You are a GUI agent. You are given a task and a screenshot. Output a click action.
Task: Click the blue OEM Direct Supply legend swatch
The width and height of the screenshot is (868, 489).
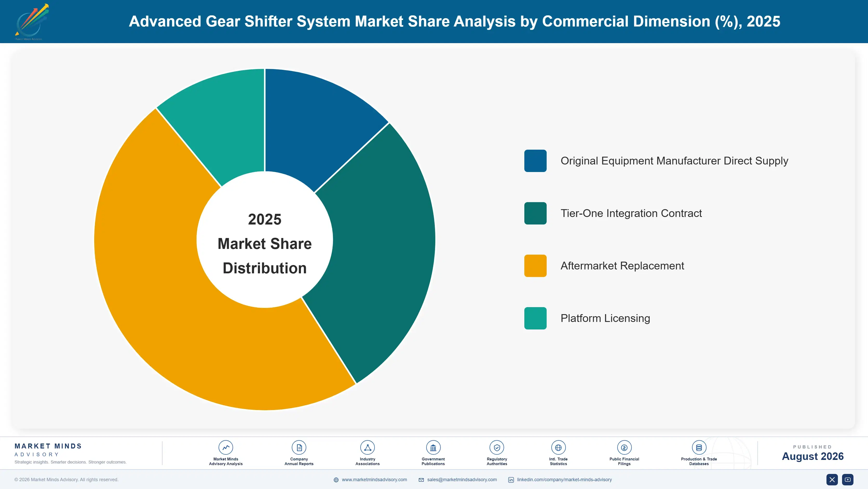coord(535,161)
